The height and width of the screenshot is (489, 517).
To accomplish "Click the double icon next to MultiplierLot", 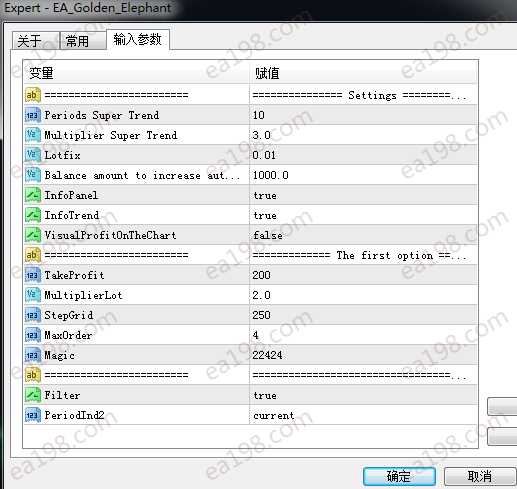I will (x=33, y=295).
